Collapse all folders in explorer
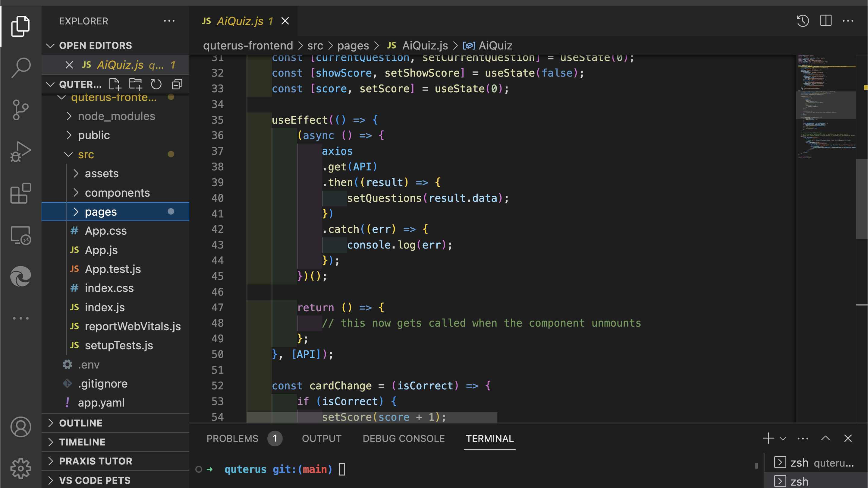 pyautogui.click(x=177, y=84)
